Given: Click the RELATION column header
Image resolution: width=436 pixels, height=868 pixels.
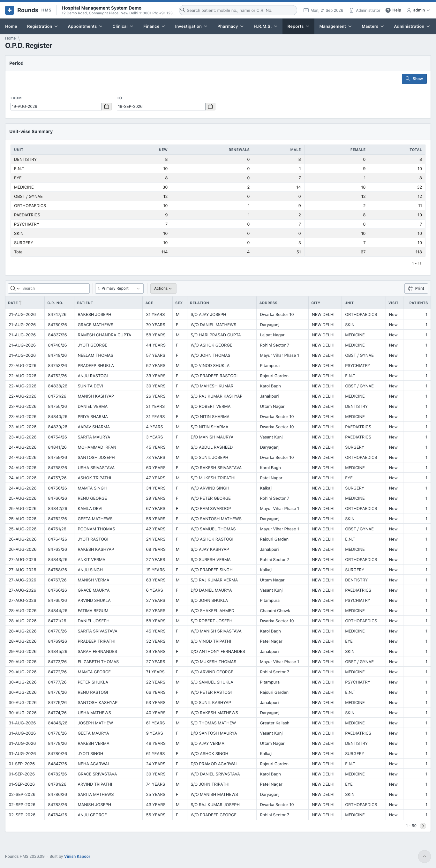Looking at the screenshot, I should click(x=199, y=303).
